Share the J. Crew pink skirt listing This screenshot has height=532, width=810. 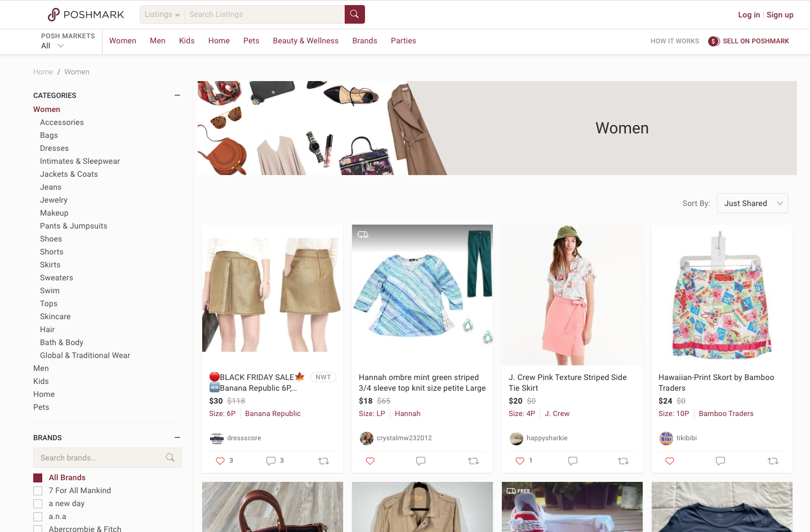click(623, 461)
